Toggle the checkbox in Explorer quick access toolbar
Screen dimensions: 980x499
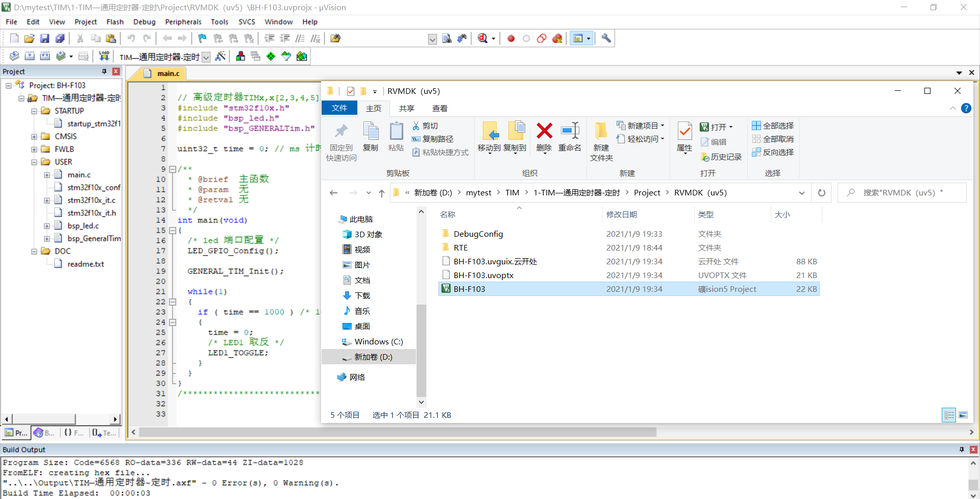[x=350, y=91]
